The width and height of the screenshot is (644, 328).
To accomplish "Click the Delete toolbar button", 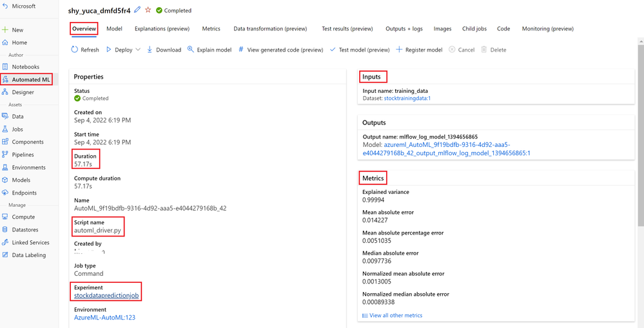I will pyautogui.click(x=494, y=50).
